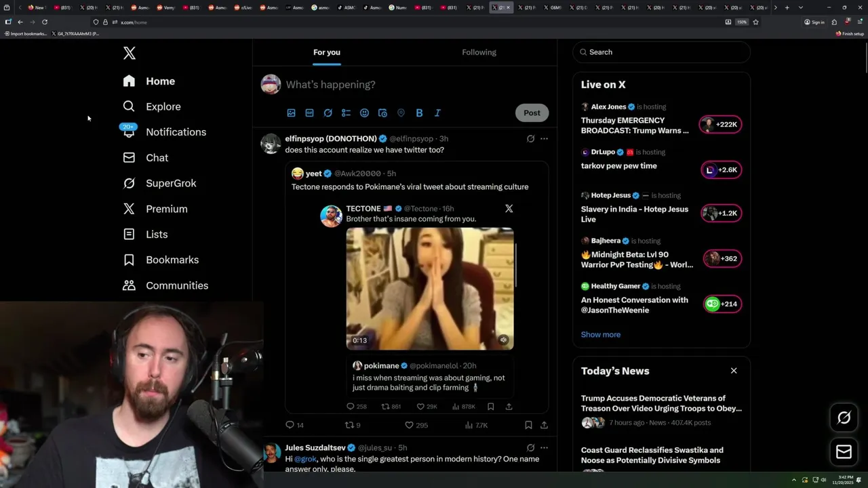Open Notifications in the sidebar
The height and width of the screenshot is (488, 868).
coord(164,132)
